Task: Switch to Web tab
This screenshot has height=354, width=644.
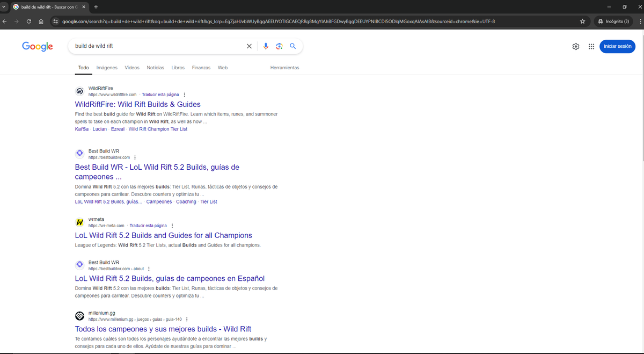Action: (223, 68)
